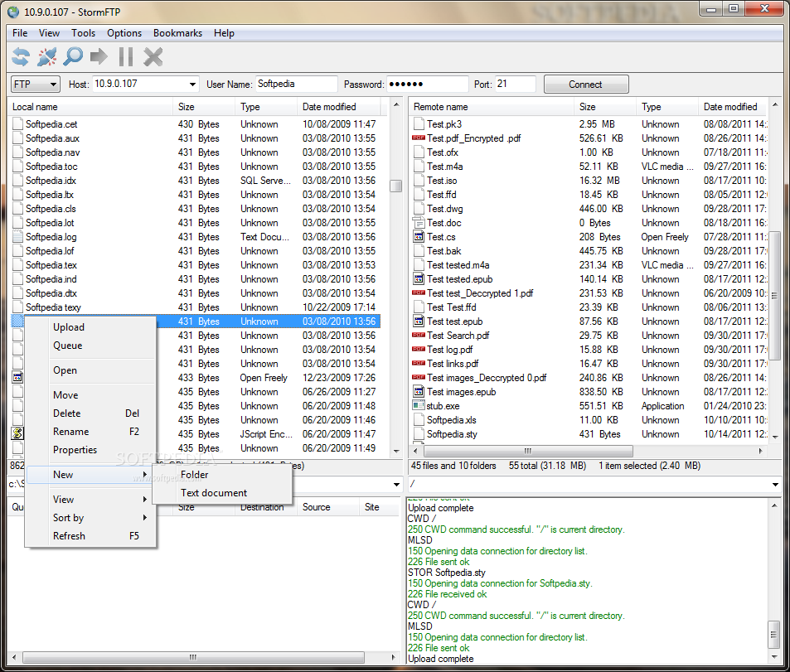
Task: Click the Test.doc document icon
Action: [418, 222]
